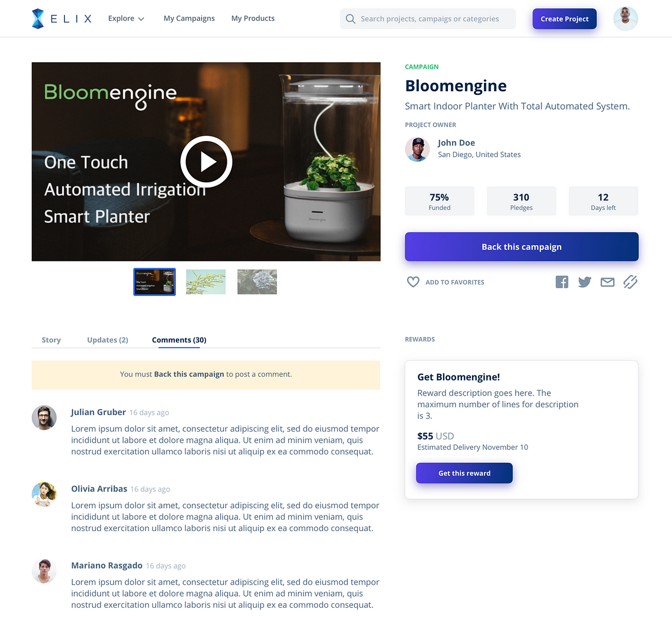The height and width of the screenshot is (629, 672).
Task: Open the user profile avatar in header
Action: point(626,18)
